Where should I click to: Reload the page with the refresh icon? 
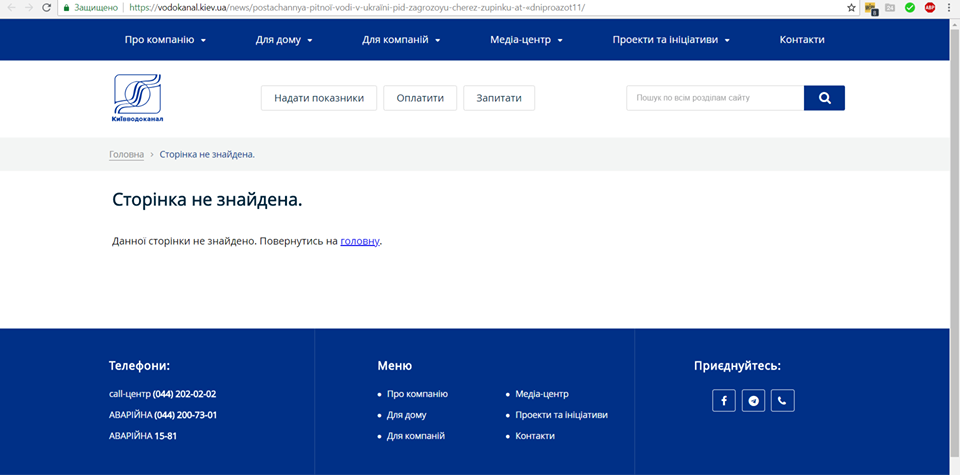pyautogui.click(x=46, y=7)
